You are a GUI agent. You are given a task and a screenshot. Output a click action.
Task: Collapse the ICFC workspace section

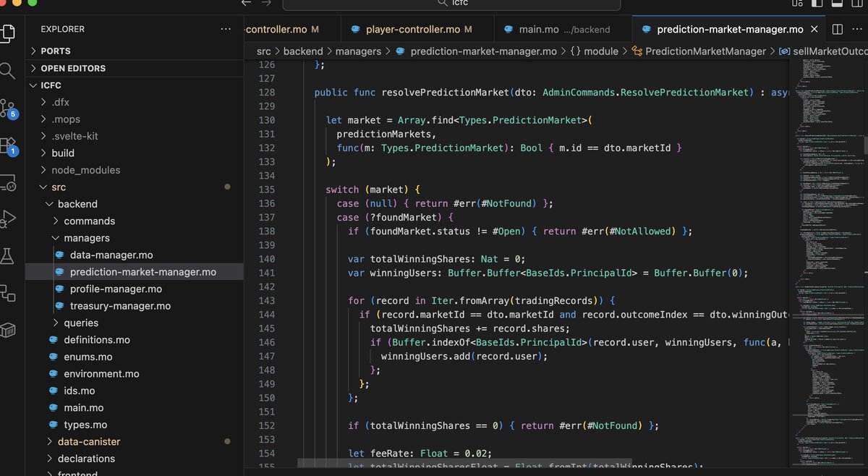(134, 85)
